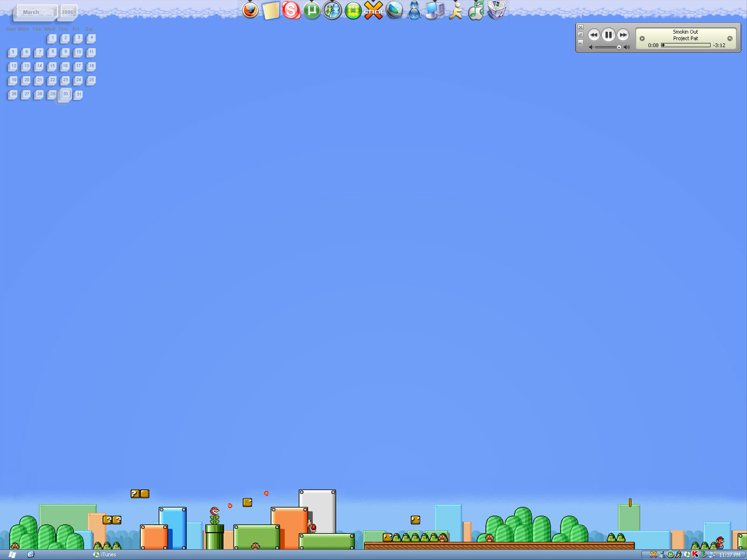
Task: Skip back to the previous track
Action: coord(594,35)
